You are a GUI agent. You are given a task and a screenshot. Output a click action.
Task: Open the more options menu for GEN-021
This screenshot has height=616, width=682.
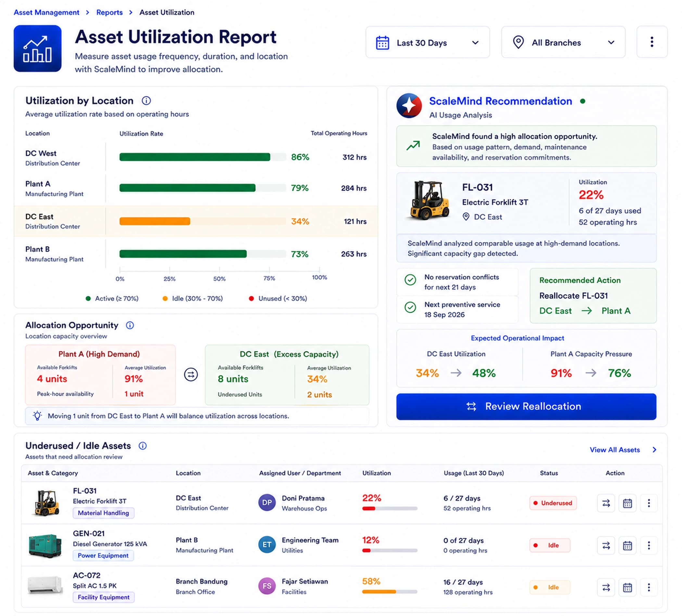649,545
